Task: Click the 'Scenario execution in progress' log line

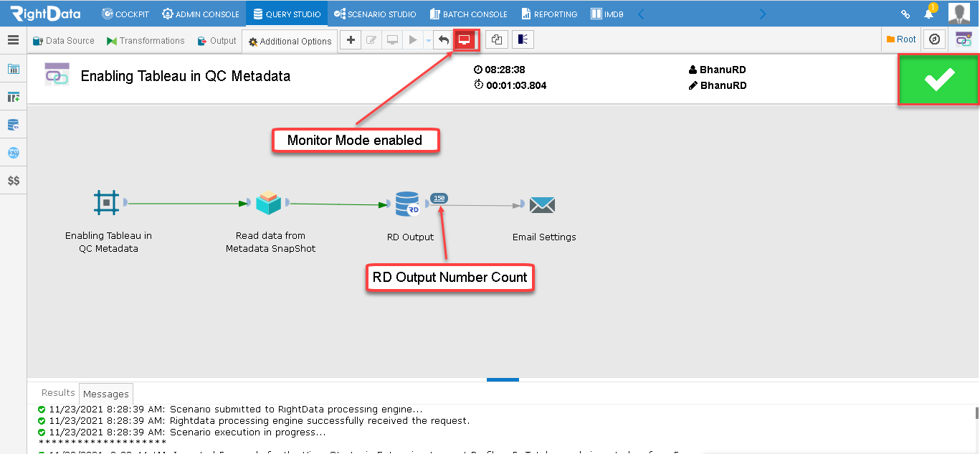Action: point(182,432)
